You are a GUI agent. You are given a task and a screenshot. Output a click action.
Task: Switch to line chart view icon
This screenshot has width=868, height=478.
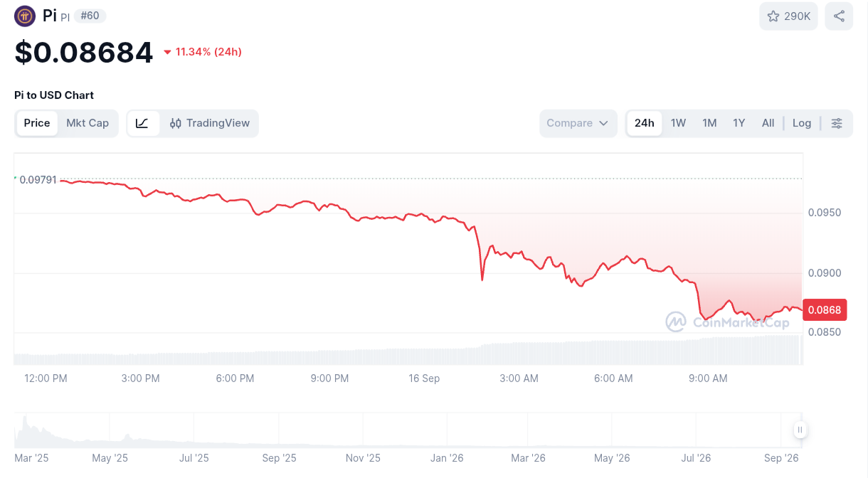click(143, 123)
